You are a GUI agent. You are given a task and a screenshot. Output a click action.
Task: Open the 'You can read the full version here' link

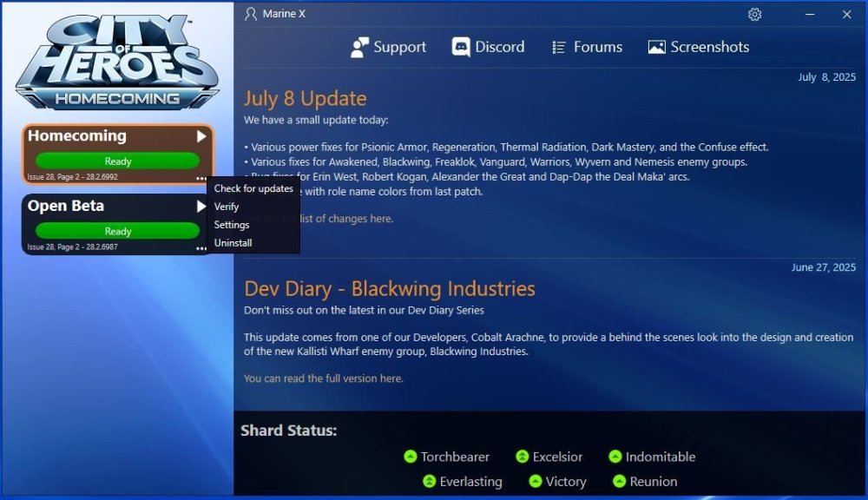pyautogui.click(x=323, y=378)
